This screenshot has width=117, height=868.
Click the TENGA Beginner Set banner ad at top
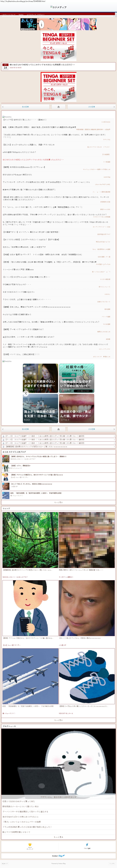point(58,46)
